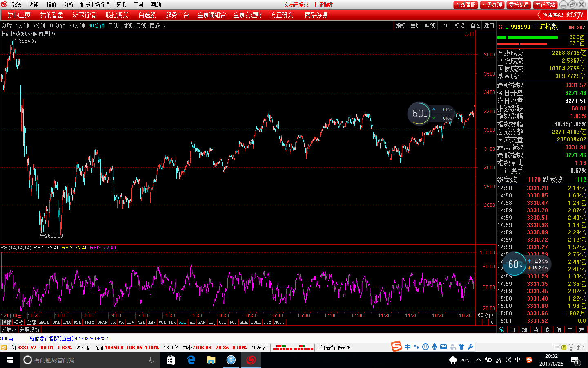Click the yellow icon left of 上证 in status bar

[x=3, y=348]
